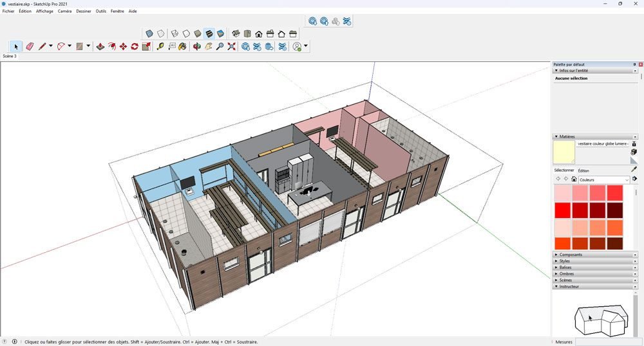This screenshot has height=346, width=644.
Task: Activate the Line pencil tool
Action: click(42, 47)
